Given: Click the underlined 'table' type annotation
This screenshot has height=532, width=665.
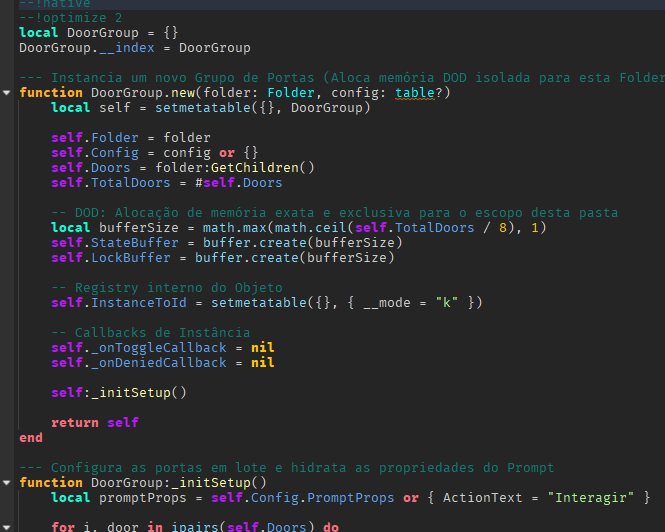Looking at the screenshot, I should pos(415,92).
